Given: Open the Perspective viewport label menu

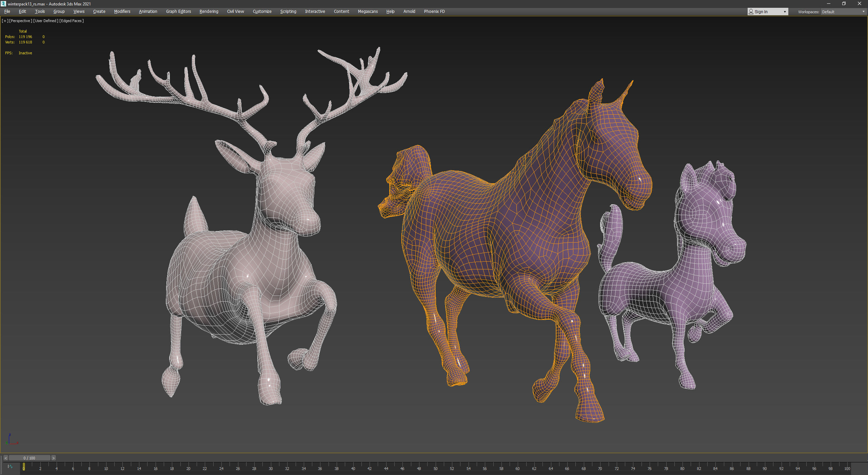Looking at the screenshot, I should [21, 21].
